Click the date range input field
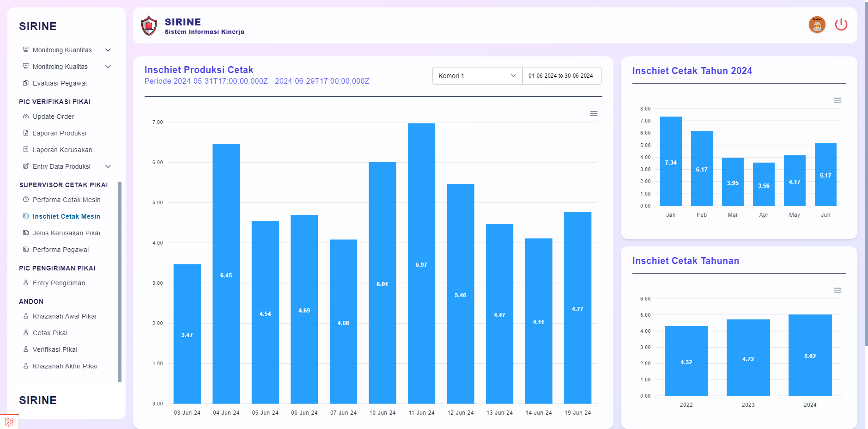The width and height of the screenshot is (868, 429). tap(561, 76)
